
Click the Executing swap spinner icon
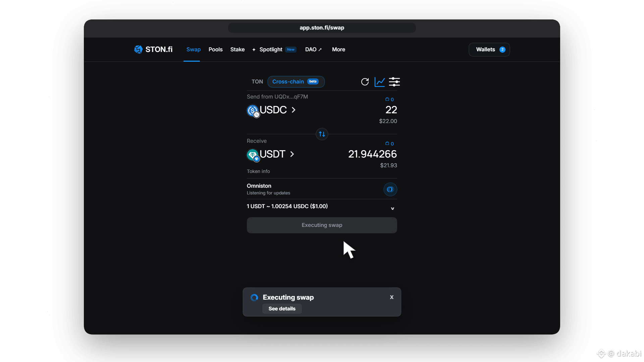click(x=254, y=297)
